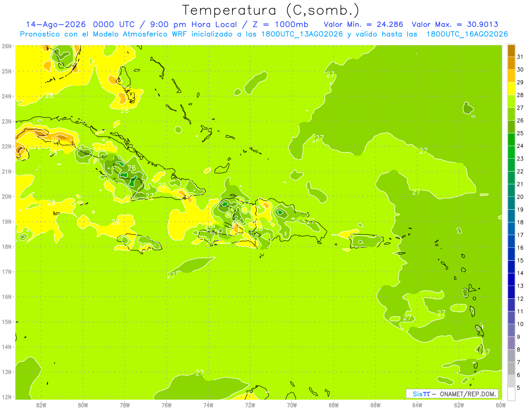This screenshot has width=532, height=411.
Task: Select '1800UTC_16AGO2026' valid-until time text
Action: coord(467,34)
